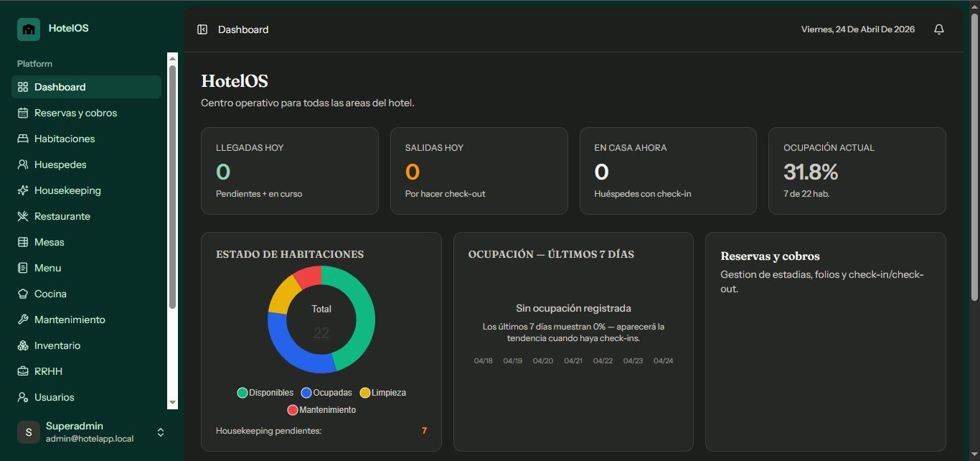Click the Reservas y cobros calendar icon

(23, 113)
